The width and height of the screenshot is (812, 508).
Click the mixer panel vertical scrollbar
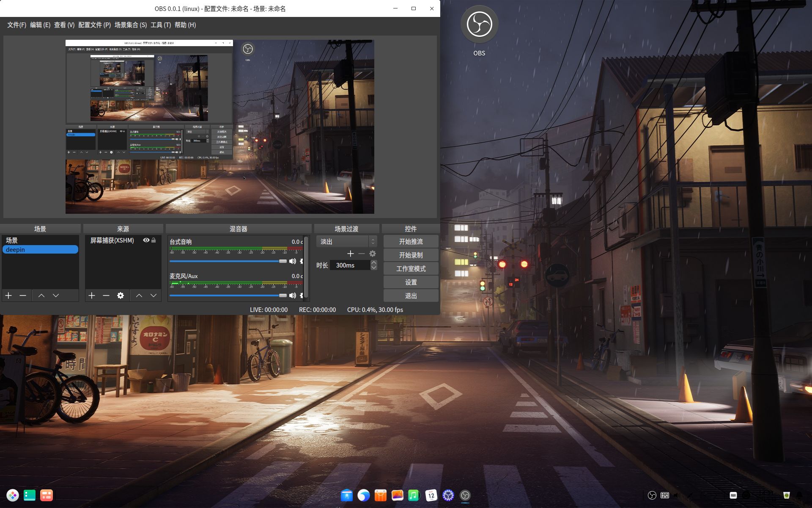(307, 267)
